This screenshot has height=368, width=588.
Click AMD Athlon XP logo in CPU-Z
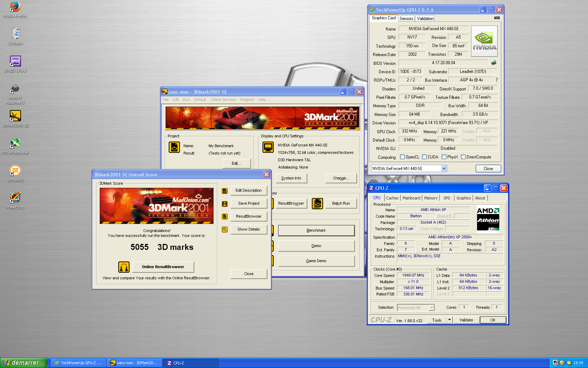[488, 219]
